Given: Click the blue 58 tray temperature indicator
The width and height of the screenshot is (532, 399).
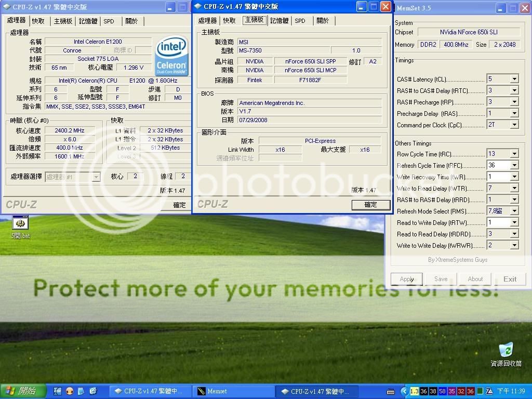Looking at the screenshot, I should (443, 391).
